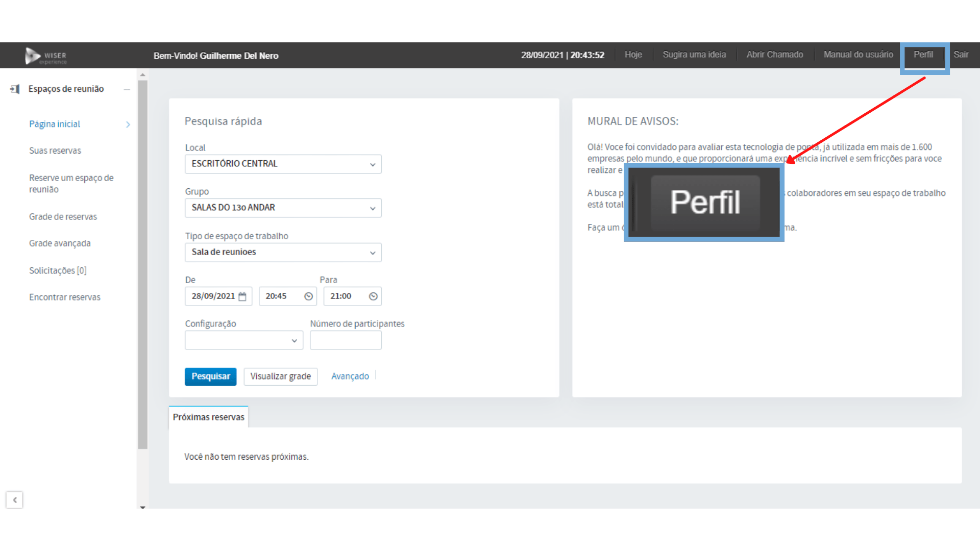The height and width of the screenshot is (551, 980).
Task: Open the Grupo dropdown Salas do 13o Andar
Action: click(x=283, y=208)
